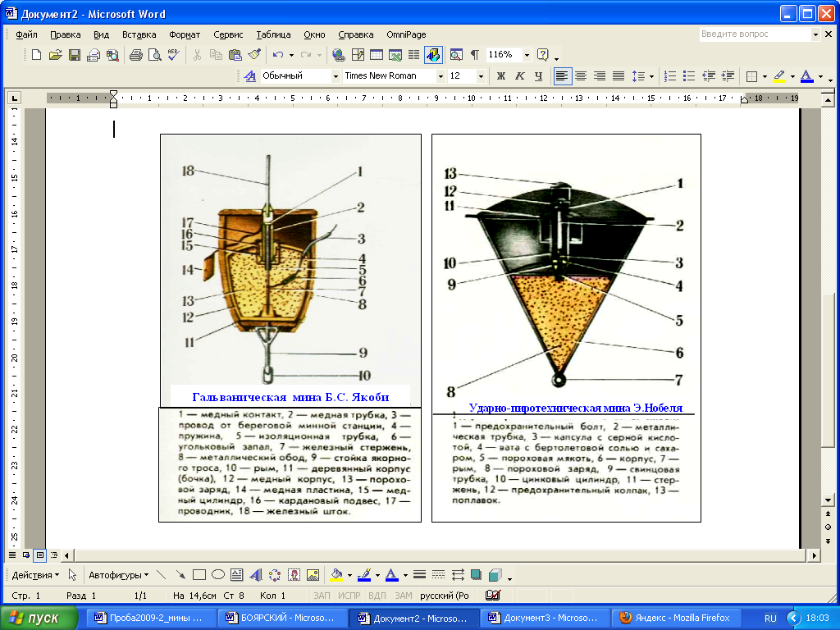Image resolution: width=840 pixels, height=630 pixels.
Task: Insert clip art from the drawing toolbar
Action: pos(294,575)
